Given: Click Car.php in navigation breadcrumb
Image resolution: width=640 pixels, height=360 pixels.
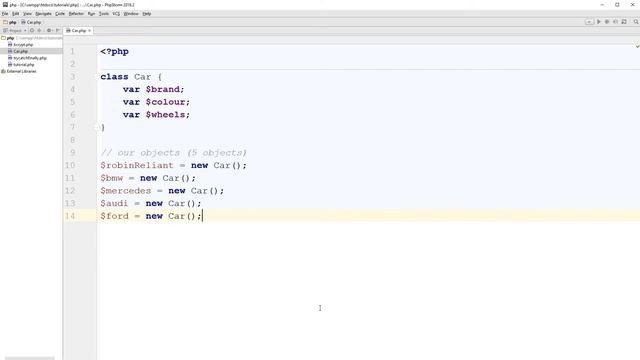Looking at the screenshot, I should pyautogui.click(x=31, y=22).
